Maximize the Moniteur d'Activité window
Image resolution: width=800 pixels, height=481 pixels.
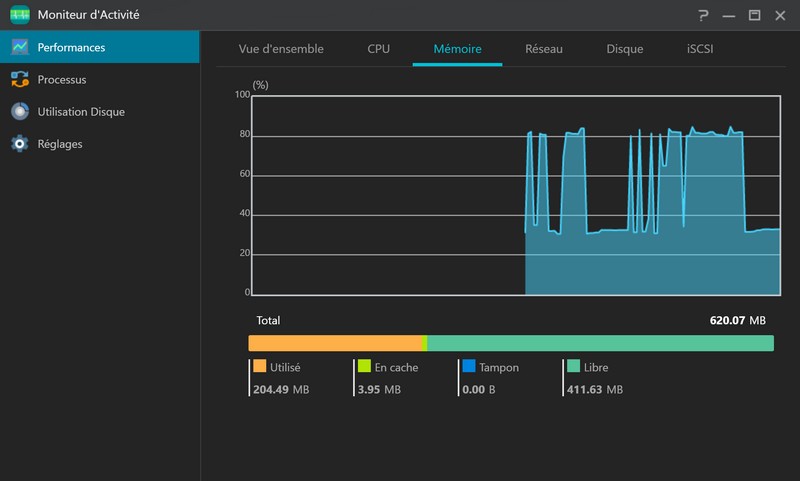point(754,15)
